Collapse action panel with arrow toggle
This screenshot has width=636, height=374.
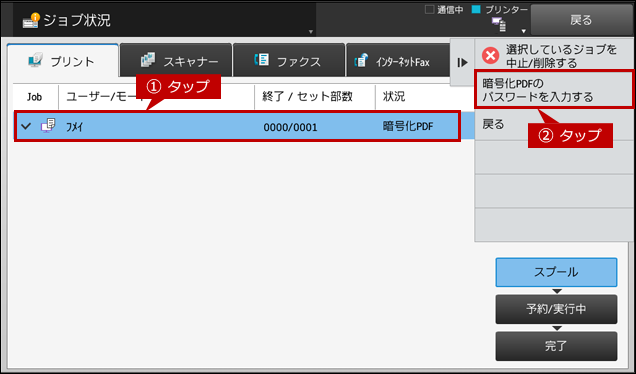pyautogui.click(x=462, y=62)
